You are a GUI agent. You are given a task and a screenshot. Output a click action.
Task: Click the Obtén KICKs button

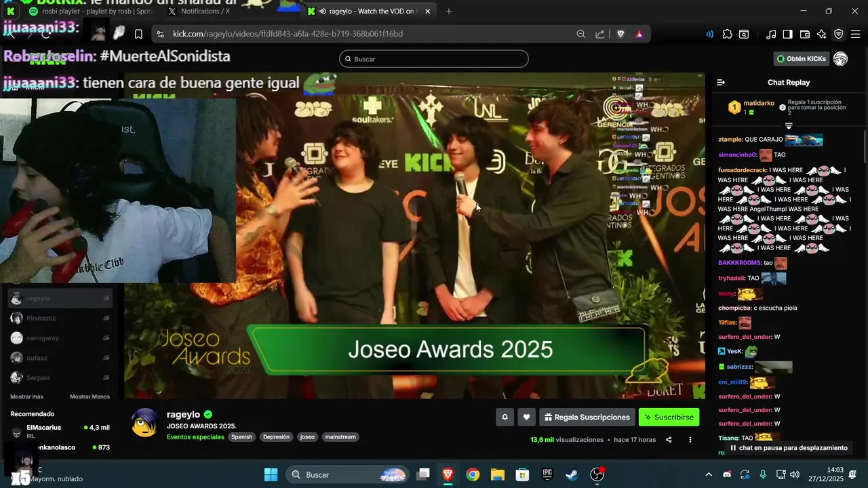point(802,59)
